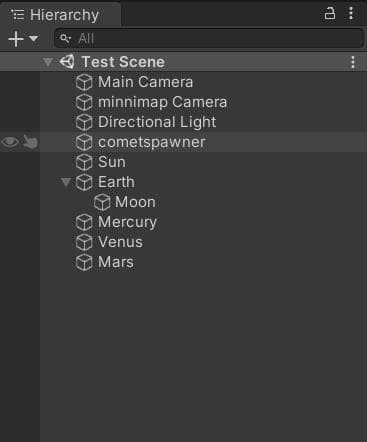Image resolution: width=367 pixels, height=442 pixels.
Task: Toggle the Hierarchy panel lock icon
Action: [329, 13]
